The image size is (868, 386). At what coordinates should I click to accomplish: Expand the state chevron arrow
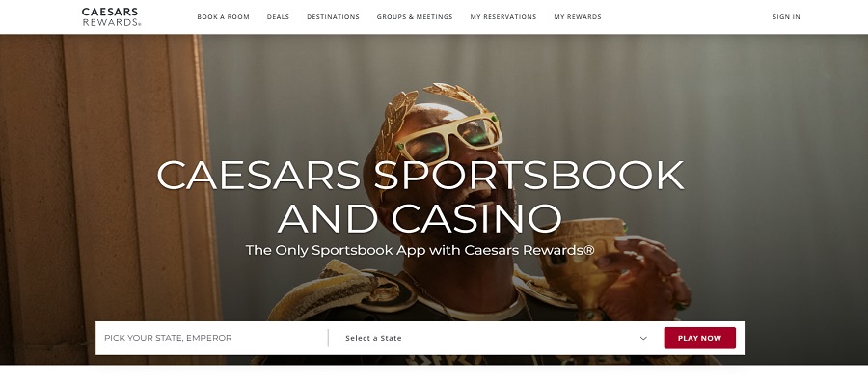tap(643, 338)
